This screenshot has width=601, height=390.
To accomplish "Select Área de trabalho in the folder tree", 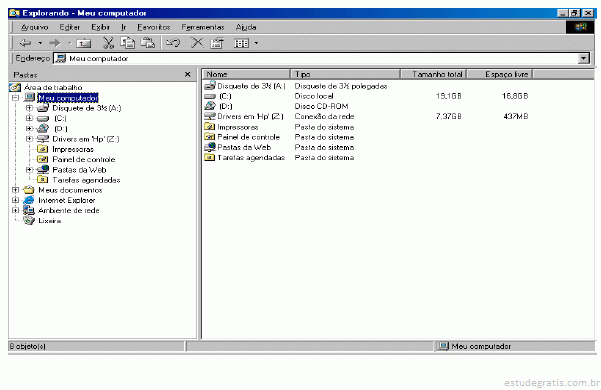I will pyautogui.click(x=53, y=87).
